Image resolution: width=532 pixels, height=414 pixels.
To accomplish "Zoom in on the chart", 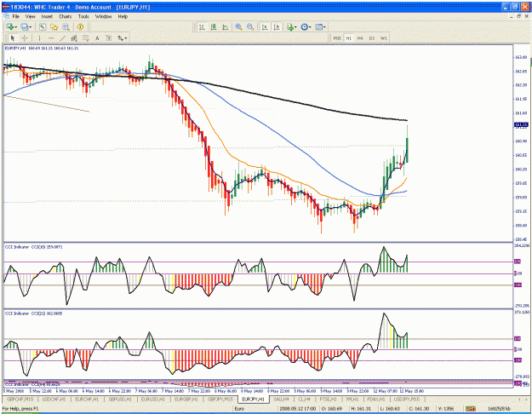I will (239, 26).
